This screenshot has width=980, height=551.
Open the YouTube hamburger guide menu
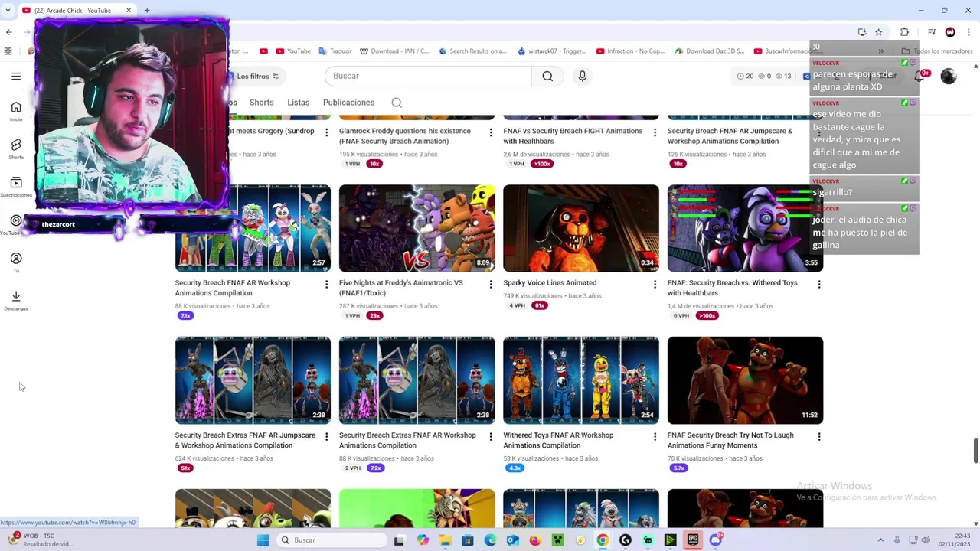16,76
